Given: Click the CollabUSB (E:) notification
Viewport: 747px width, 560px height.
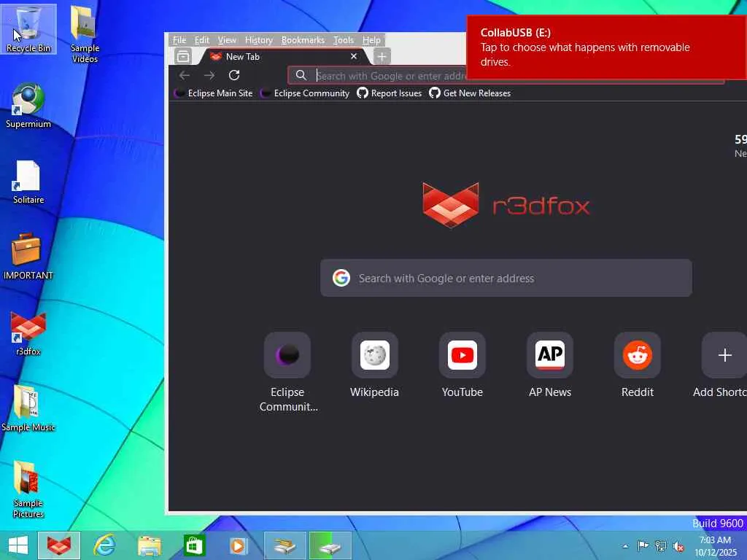Looking at the screenshot, I should (606, 47).
